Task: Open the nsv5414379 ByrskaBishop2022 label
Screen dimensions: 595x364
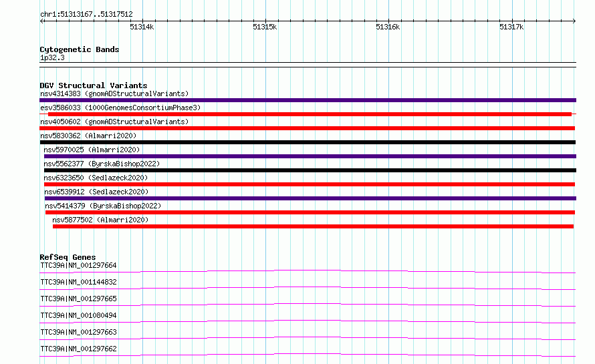Action: pyautogui.click(x=103, y=206)
